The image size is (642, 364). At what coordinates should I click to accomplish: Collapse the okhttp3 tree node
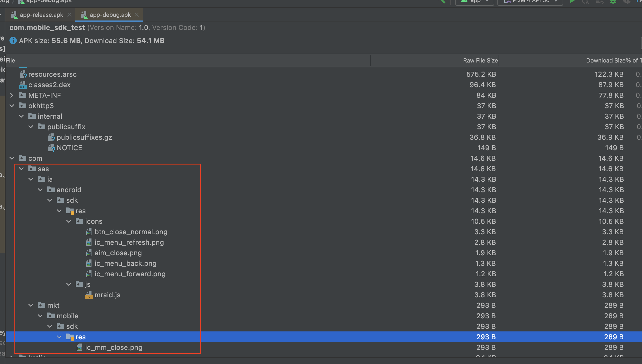pos(12,106)
